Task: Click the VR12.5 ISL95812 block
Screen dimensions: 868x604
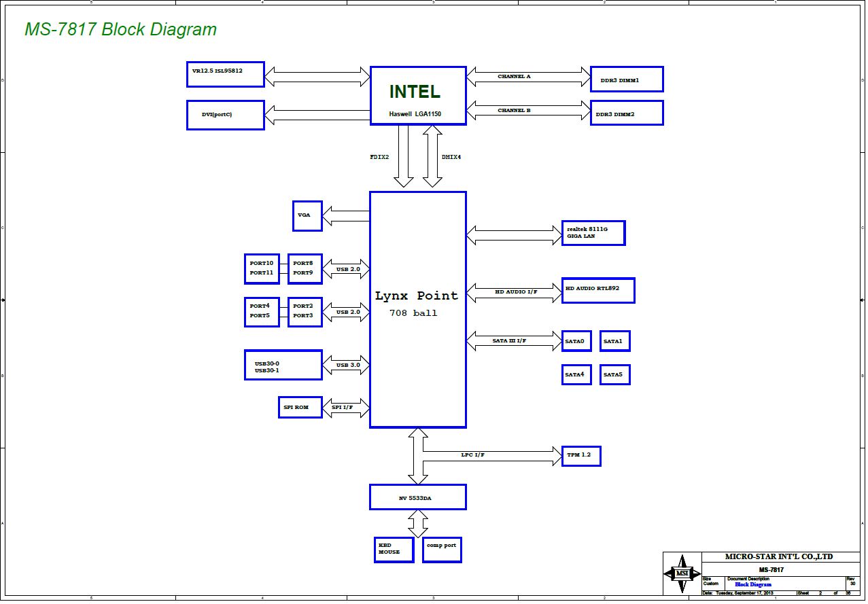Action: 225,74
